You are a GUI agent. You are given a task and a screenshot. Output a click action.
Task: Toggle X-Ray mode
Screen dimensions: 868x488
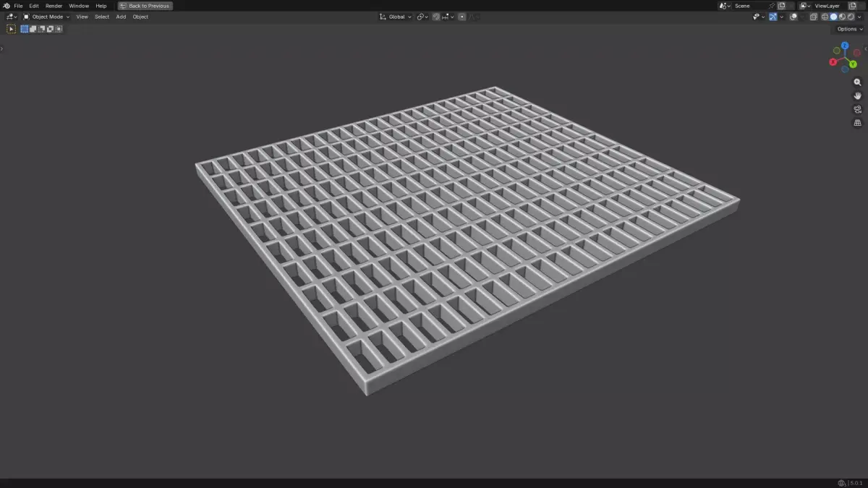click(x=814, y=17)
